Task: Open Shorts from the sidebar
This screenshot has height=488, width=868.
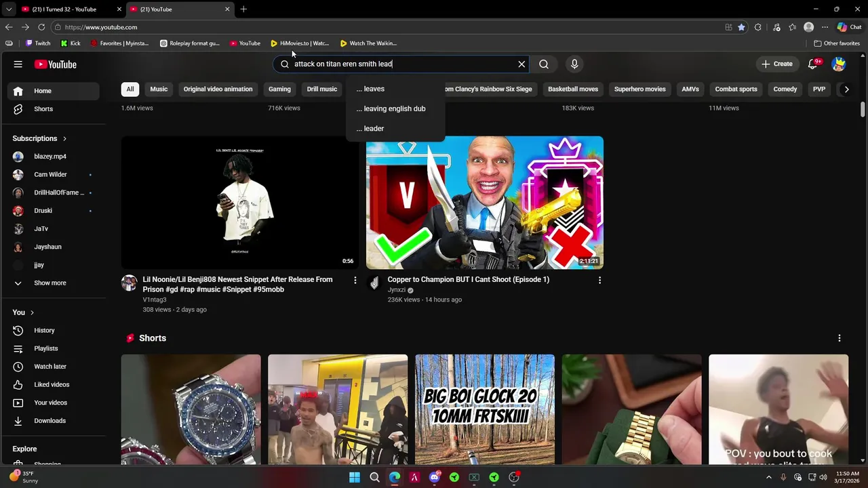Action: pos(54,109)
